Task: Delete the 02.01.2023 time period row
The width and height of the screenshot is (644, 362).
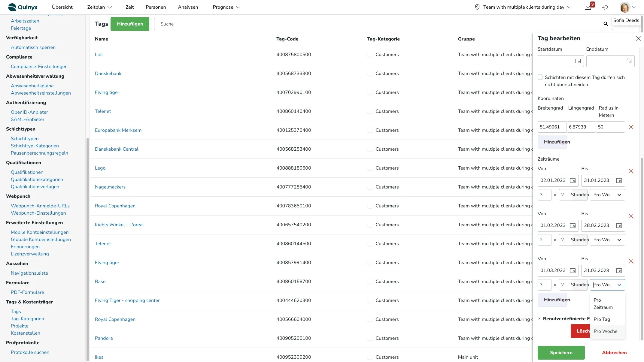Action: coord(631,171)
